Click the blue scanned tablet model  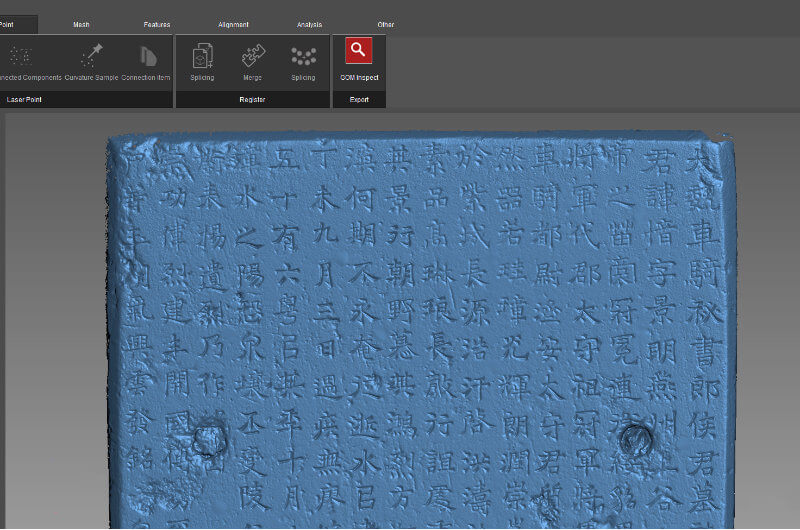tap(421, 330)
